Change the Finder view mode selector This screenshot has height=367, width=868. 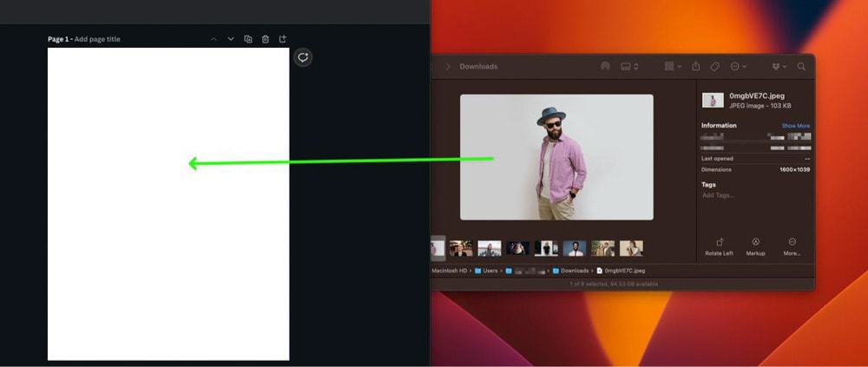click(629, 67)
